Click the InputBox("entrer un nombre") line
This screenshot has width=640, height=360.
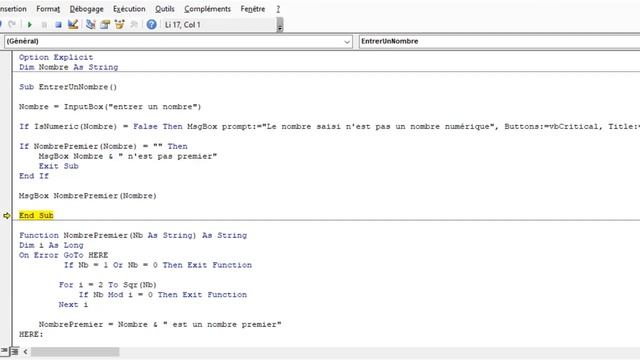[110, 107]
